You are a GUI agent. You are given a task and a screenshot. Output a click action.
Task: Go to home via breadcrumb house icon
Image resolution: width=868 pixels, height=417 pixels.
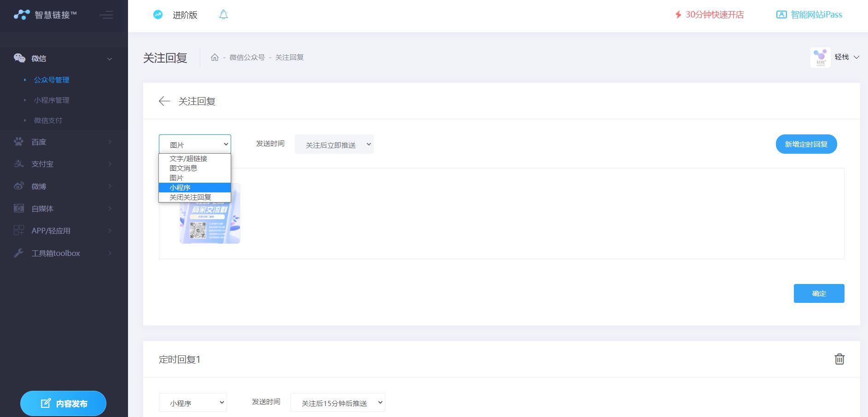tap(215, 58)
